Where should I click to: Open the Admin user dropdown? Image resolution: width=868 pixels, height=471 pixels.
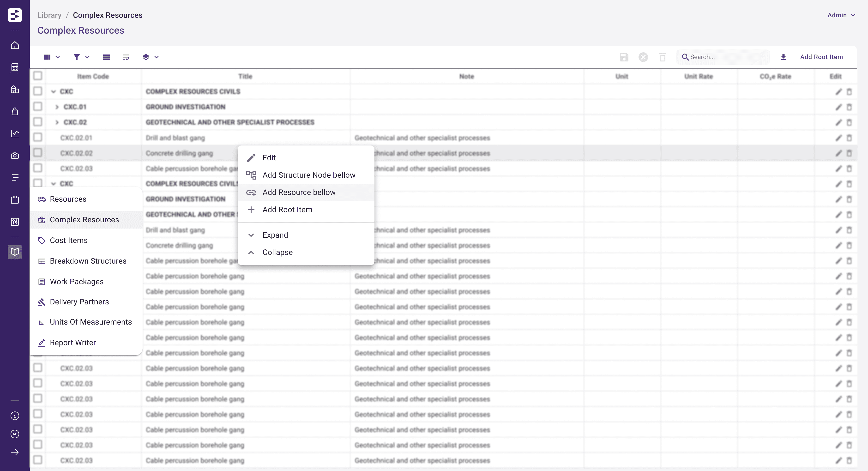[841, 15]
